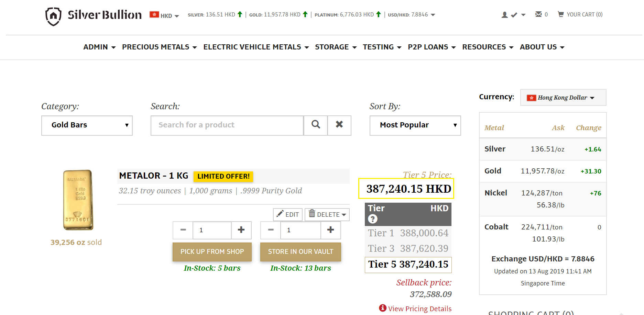Click the product search magnifier icon
Image resolution: width=644 pixels, height=315 pixels.
click(315, 125)
